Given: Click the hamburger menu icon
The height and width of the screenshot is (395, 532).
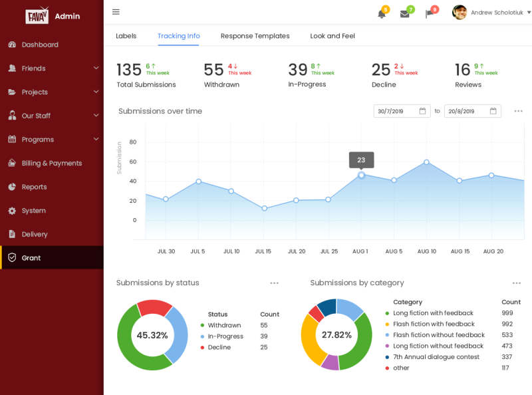Looking at the screenshot, I should tap(116, 11).
